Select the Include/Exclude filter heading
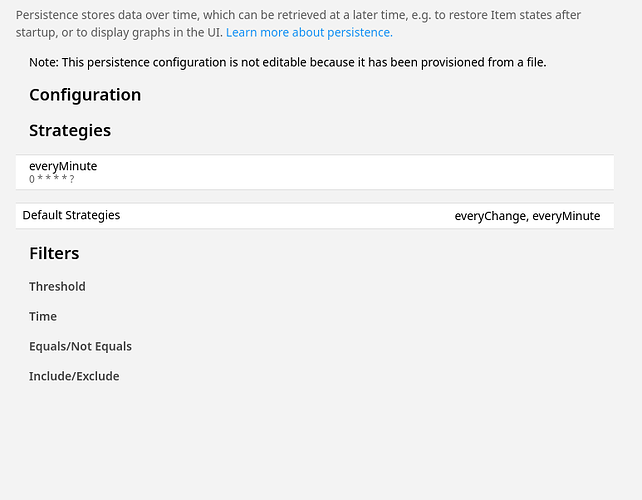The image size is (642, 500). pyautogui.click(x=74, y=376)
